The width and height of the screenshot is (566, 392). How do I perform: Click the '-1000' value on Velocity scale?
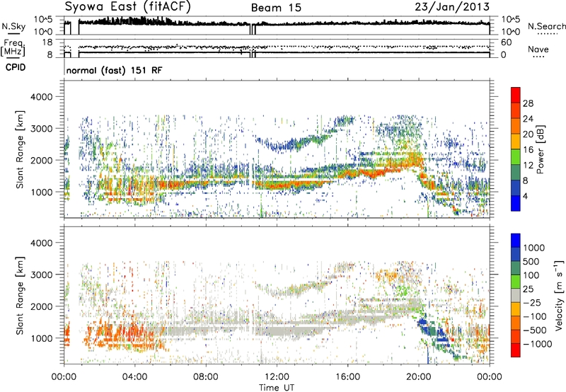pyautogui.click(x=538, y=344)
